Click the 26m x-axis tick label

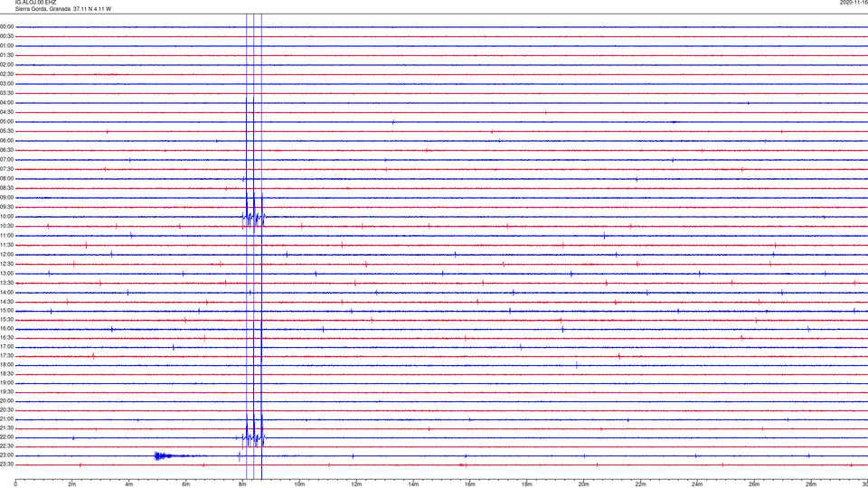click(x=754, y=484)
